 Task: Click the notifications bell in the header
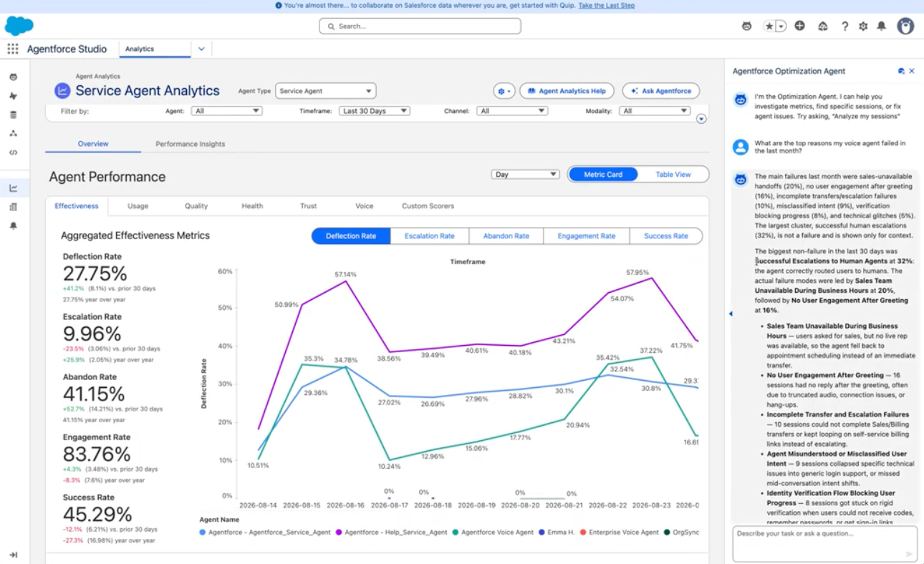click(x=882, y=26)
